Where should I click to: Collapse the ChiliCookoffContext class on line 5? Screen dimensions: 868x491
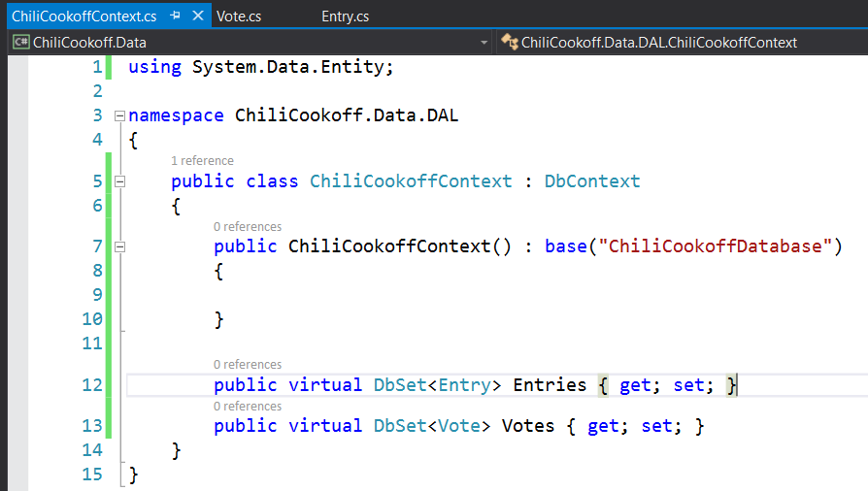119,181
